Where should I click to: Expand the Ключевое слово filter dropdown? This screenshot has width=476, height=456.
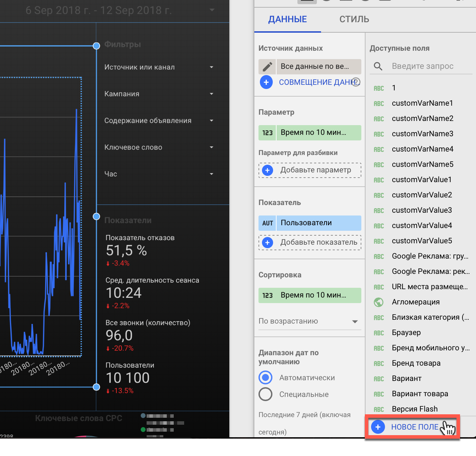[x=159, y=147]
